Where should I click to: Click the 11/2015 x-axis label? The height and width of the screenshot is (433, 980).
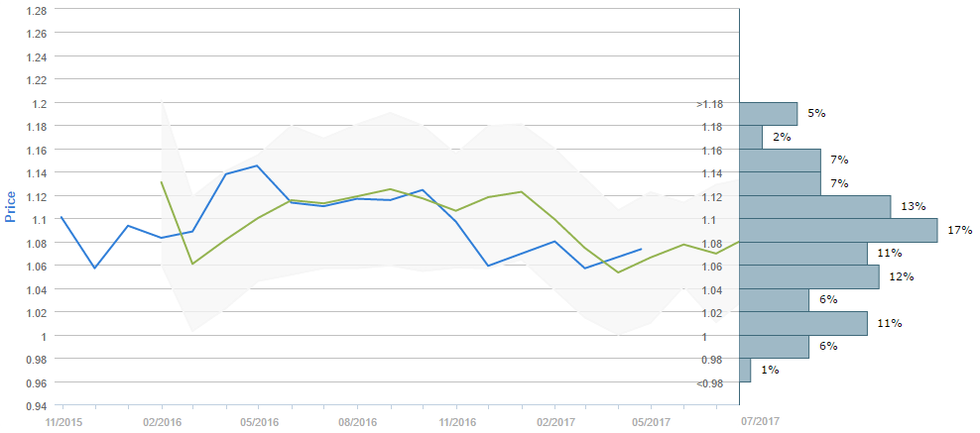coord(62,420)
